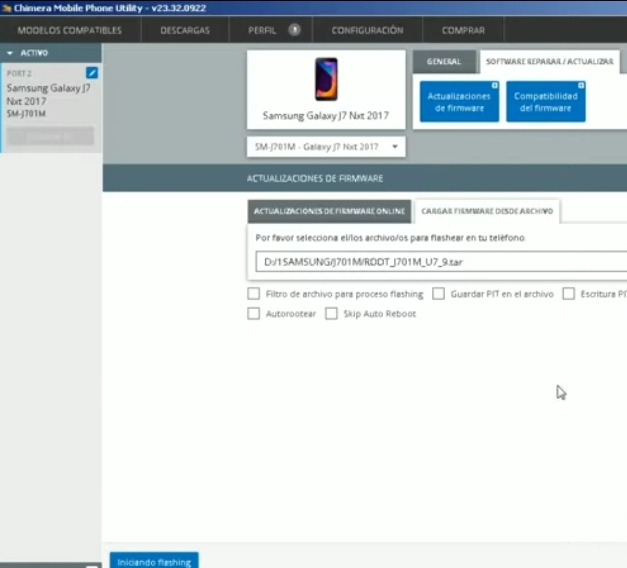This screenshot has height=568, width=627.
Task: Click the ACTUALIZACIONES DE FIRMWARE section header
Action: 315,178
